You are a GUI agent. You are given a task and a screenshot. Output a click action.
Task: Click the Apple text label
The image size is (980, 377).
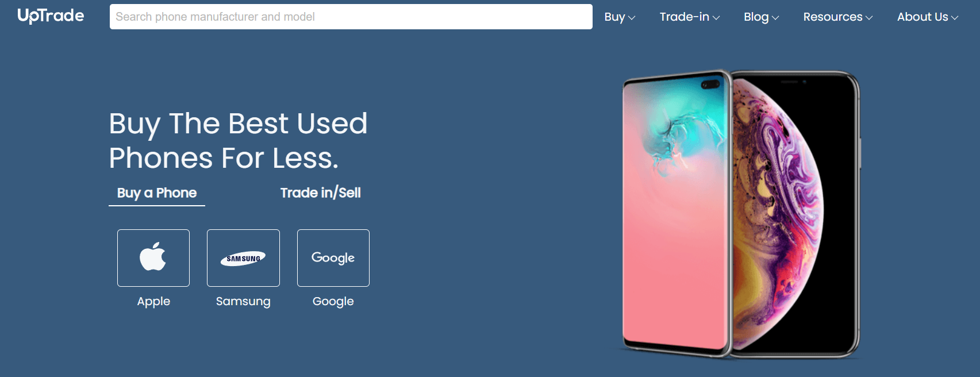click(153, 301)
